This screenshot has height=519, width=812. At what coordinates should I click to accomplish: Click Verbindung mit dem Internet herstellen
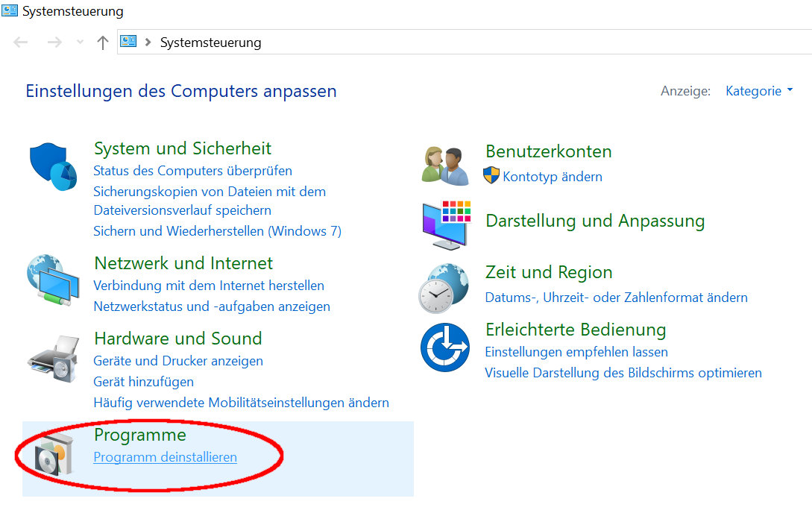click(x=209, y=286)
